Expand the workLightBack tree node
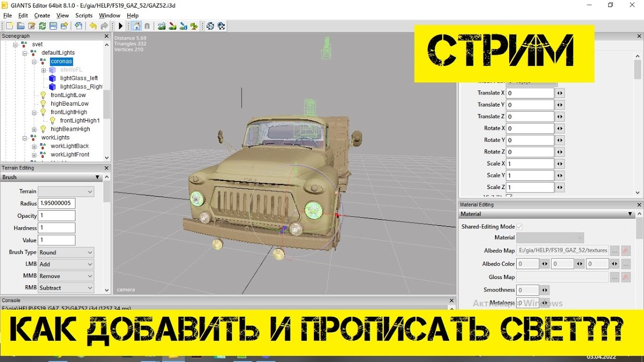 (34, 146)
